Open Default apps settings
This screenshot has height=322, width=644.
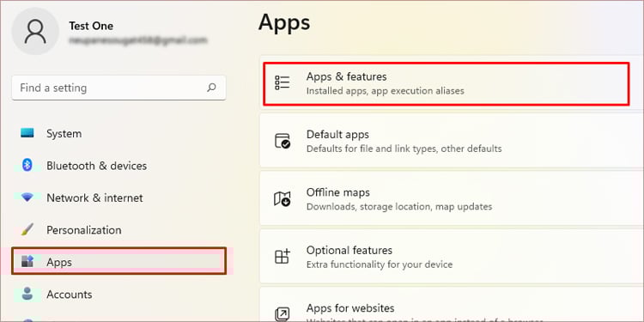click(x=452, y=141)
